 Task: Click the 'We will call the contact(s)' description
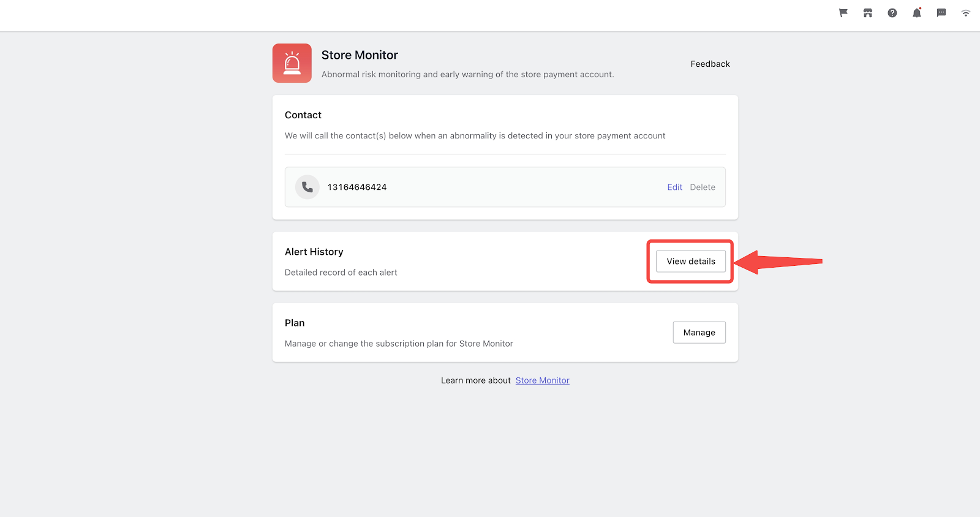tap(475, 136)
